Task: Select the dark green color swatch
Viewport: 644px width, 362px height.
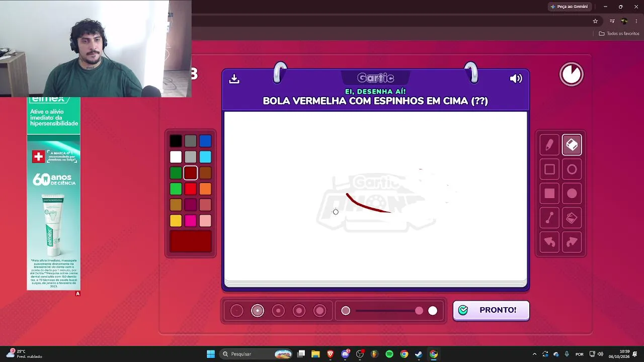Action: pyautogui.click(x=176, y=173)
